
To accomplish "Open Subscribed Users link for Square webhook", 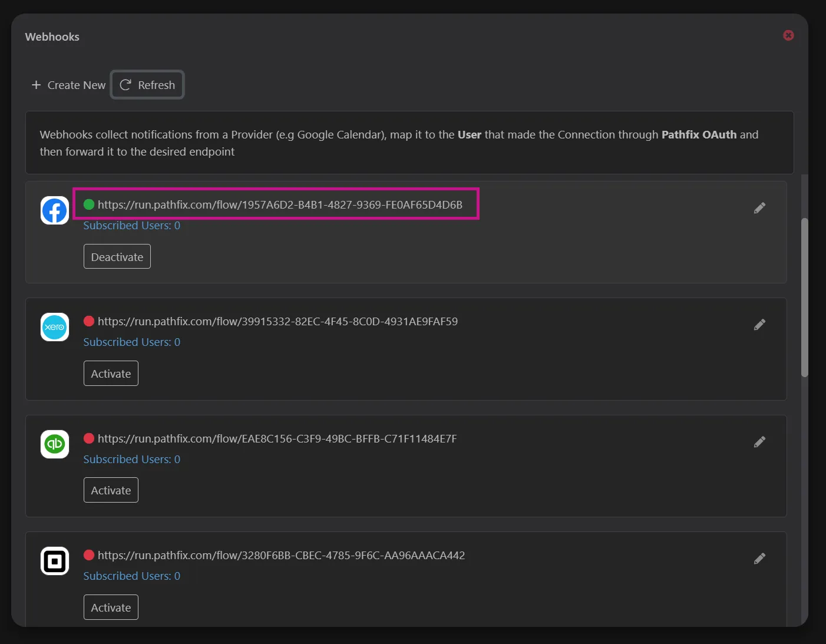I will [131, 576].
